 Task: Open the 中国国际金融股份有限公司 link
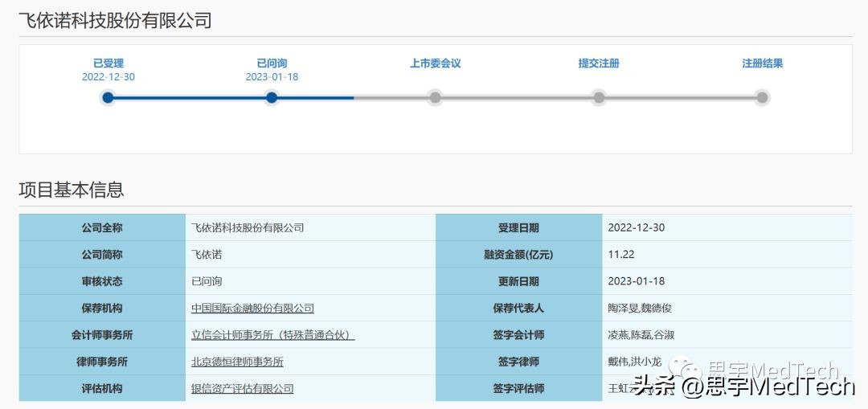click(x=252, y=309)
